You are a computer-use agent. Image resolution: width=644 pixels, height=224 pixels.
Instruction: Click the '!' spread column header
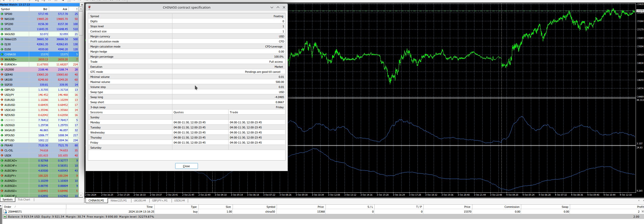[74, 9]
